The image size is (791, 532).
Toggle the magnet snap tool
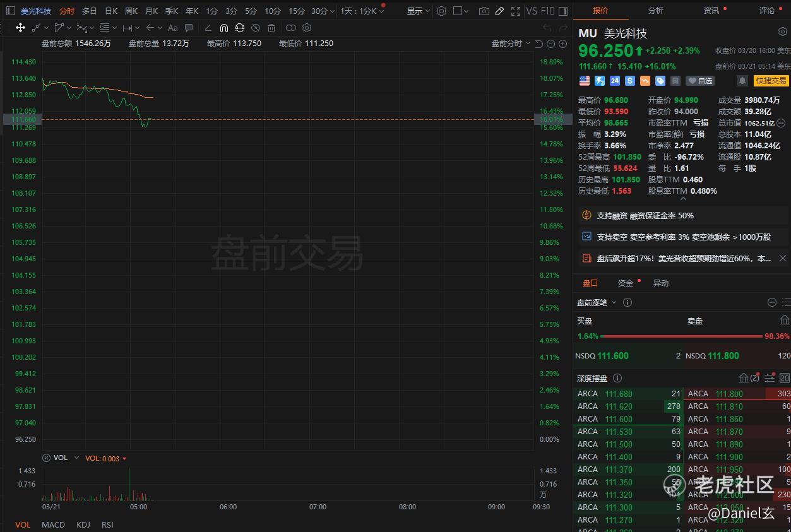tap(223, 28)
